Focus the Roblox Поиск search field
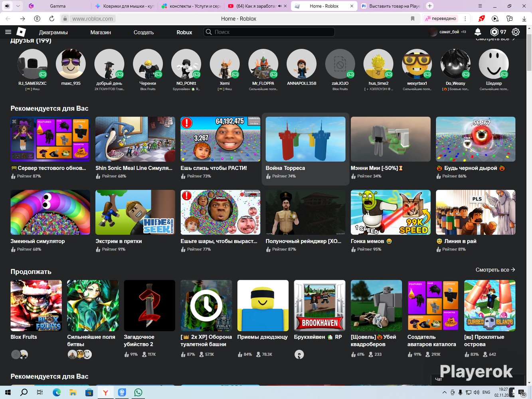This screenshot has height=399, width=532. (x=269, y=32)
